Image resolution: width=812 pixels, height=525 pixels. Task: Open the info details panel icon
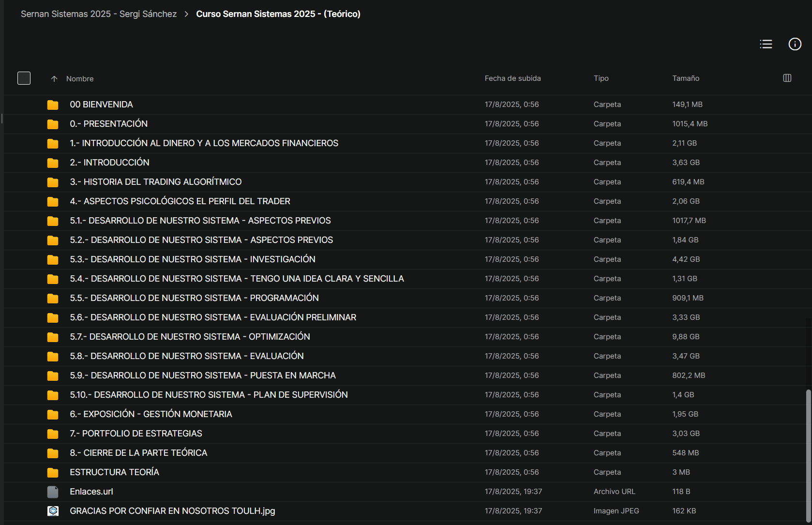coord(795,44)
